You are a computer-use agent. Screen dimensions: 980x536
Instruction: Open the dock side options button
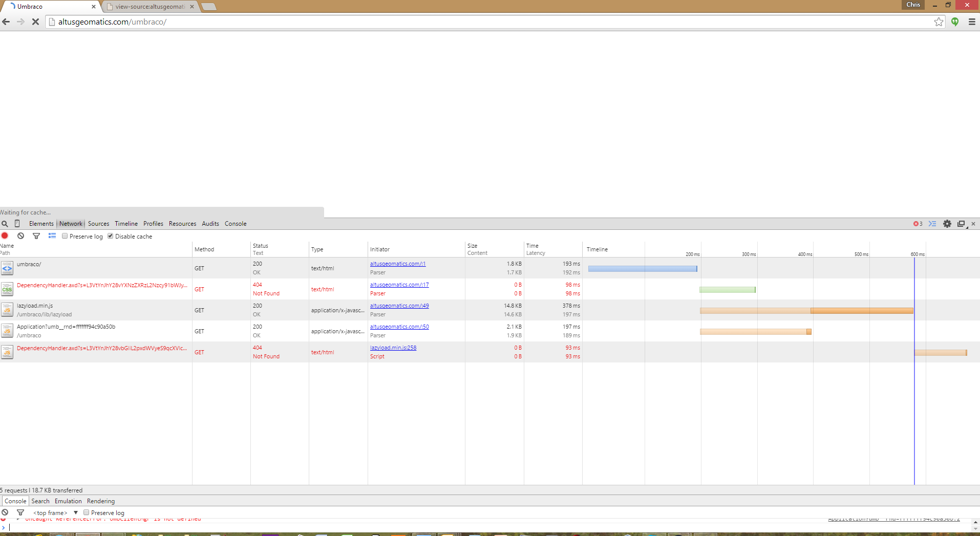coord(962,224)
